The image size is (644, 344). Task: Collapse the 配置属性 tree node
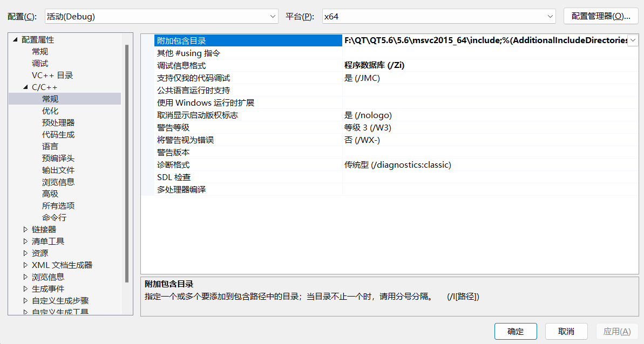pos(15,40)
